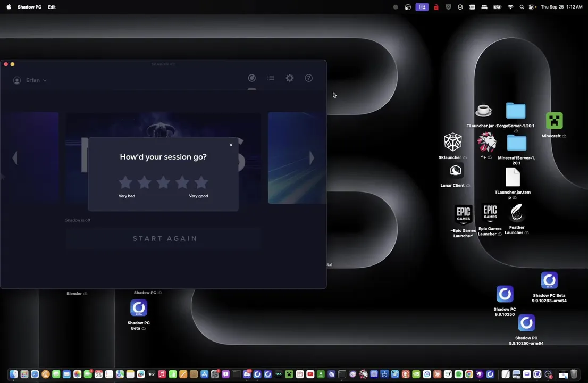
Task: Open the Shadow PC menu bar item
Action: [29, 7]
